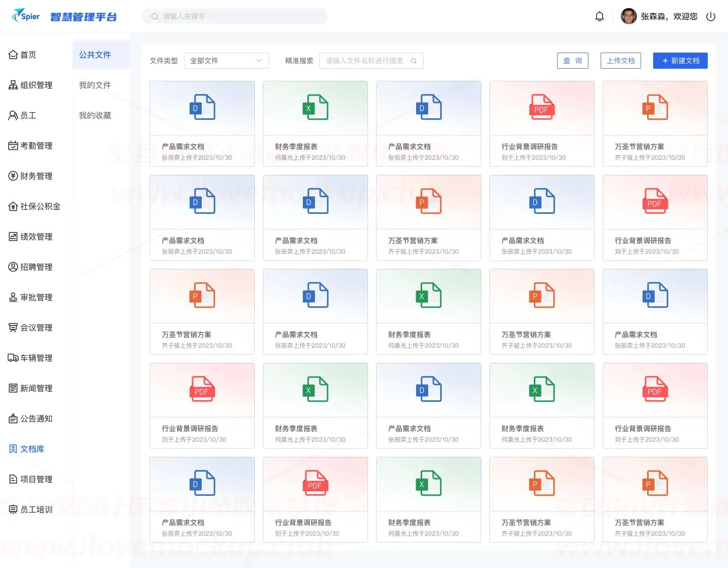Viewport: 728px width, 568px height.
Task: Select the 财务管理 yen icon
Action: pyautogui.click(x=13, y=176)
